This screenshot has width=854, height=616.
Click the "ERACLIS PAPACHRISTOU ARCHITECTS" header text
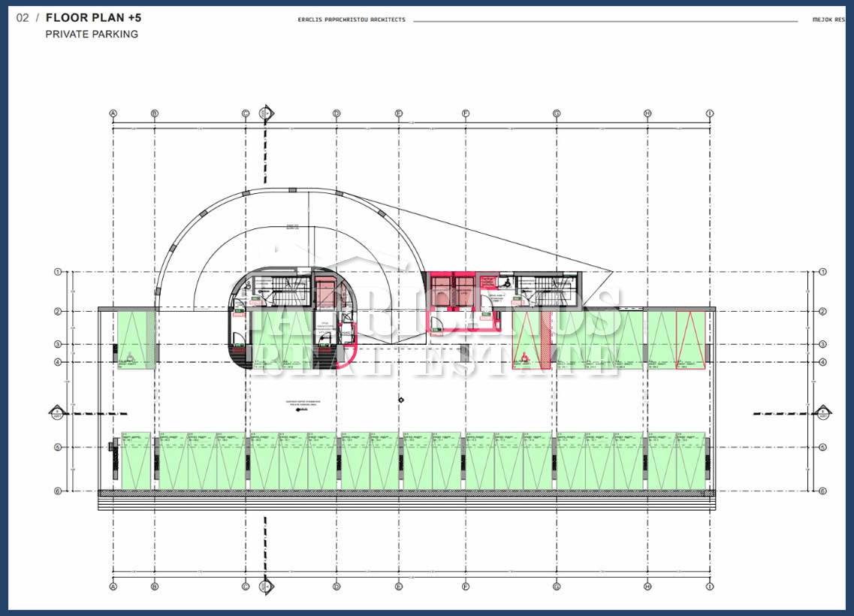pos(352,20)
